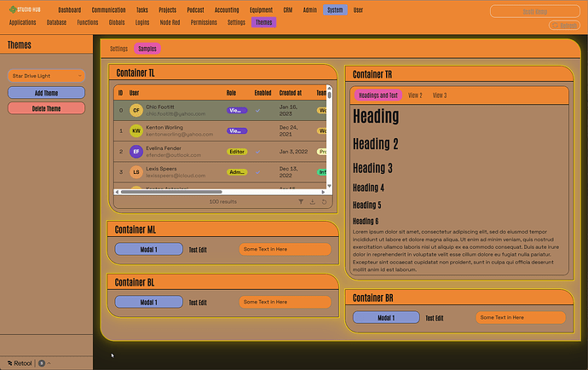Open the Star Drive Light theme dropdown
This screenshot has height=370, width=588.
coord(46,76)
